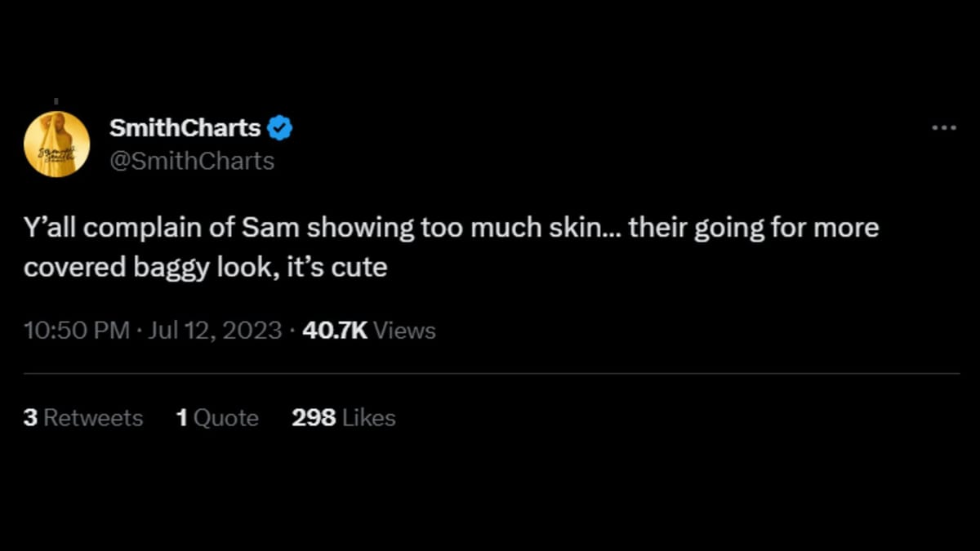Click the blue verified badge next to SmithCharts
This screenshot has height=551, width=980.
pos(281,127)
